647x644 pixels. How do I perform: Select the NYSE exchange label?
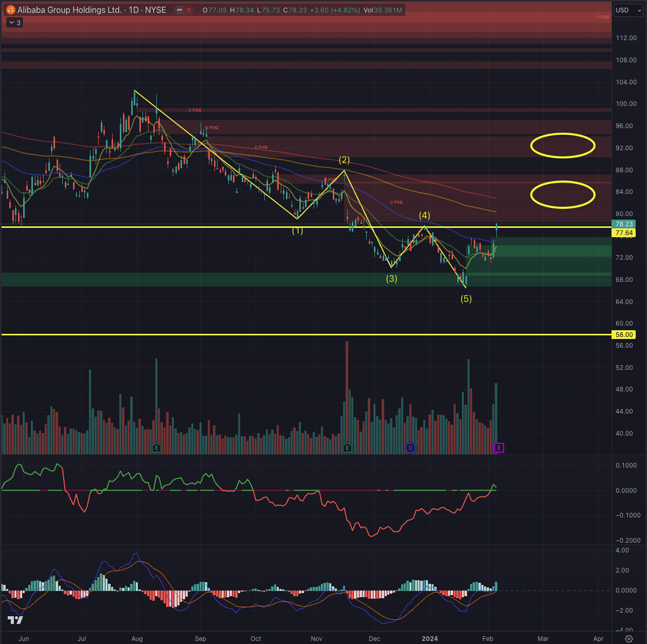click(x=155, y=9)
